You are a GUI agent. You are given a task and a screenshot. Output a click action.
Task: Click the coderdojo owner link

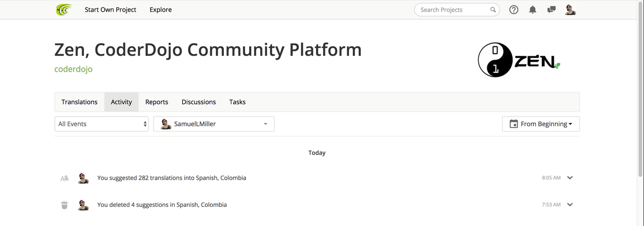[x=73, y=69]
